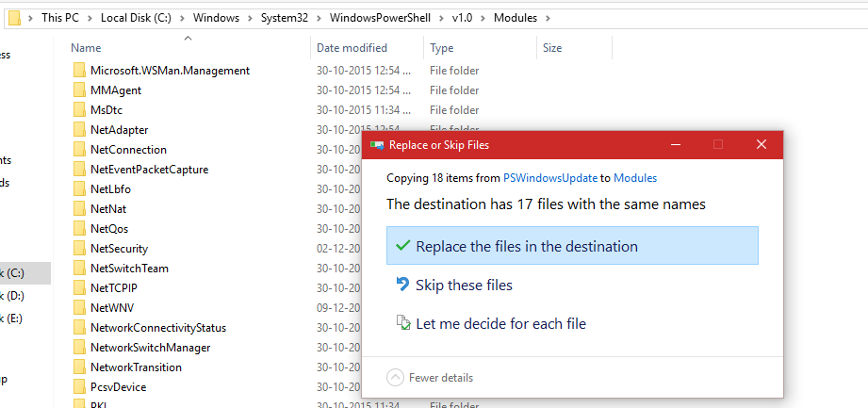The image size is (868, 408).
Task: Sort by Date modified column header
Action: (x=352, y=48)
